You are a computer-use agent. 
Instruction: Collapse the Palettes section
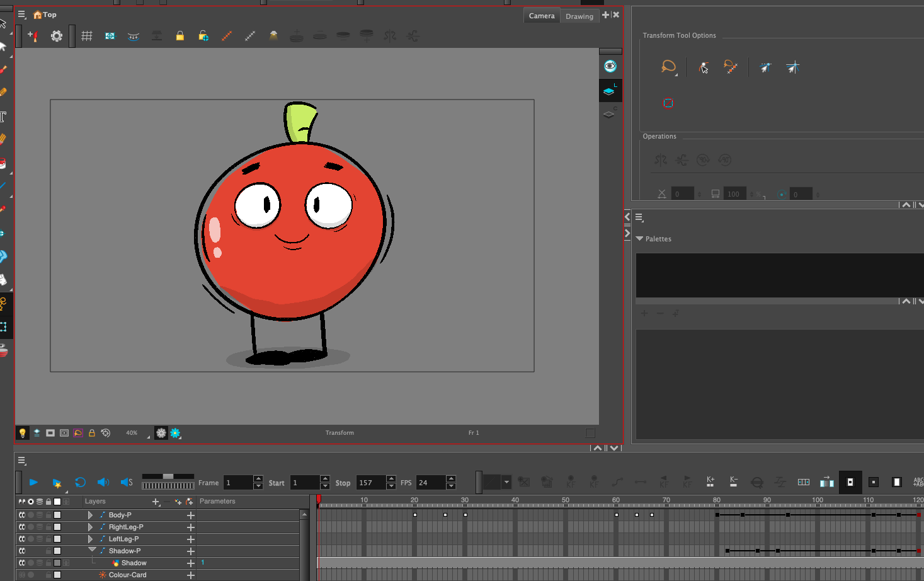click(639, 239)
